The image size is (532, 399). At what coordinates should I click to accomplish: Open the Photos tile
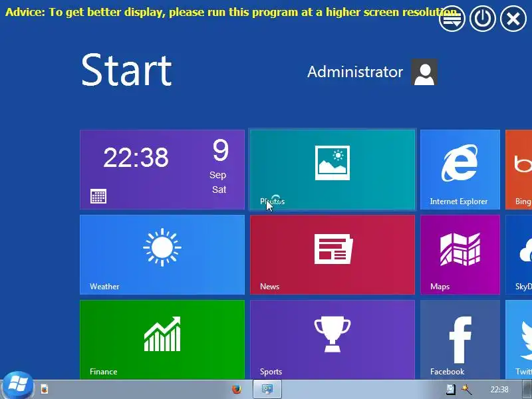[332, 170]
